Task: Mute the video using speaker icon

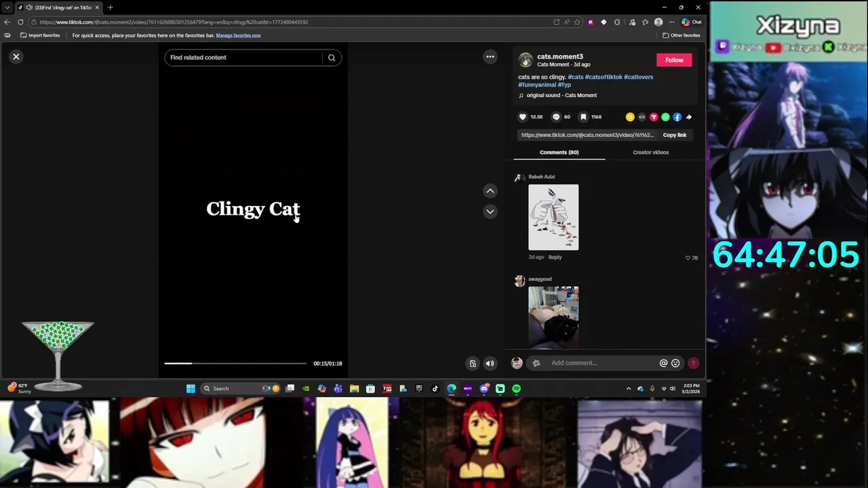Action: (490, 363)
